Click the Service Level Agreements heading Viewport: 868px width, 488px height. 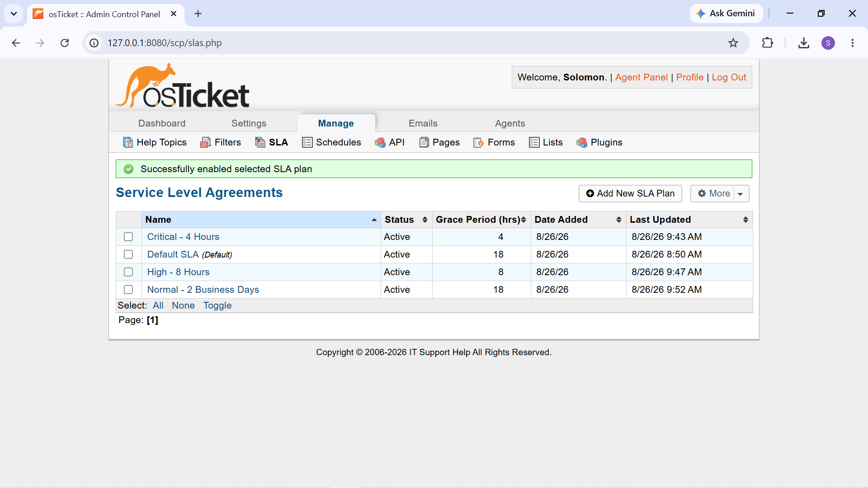(199, 192)
